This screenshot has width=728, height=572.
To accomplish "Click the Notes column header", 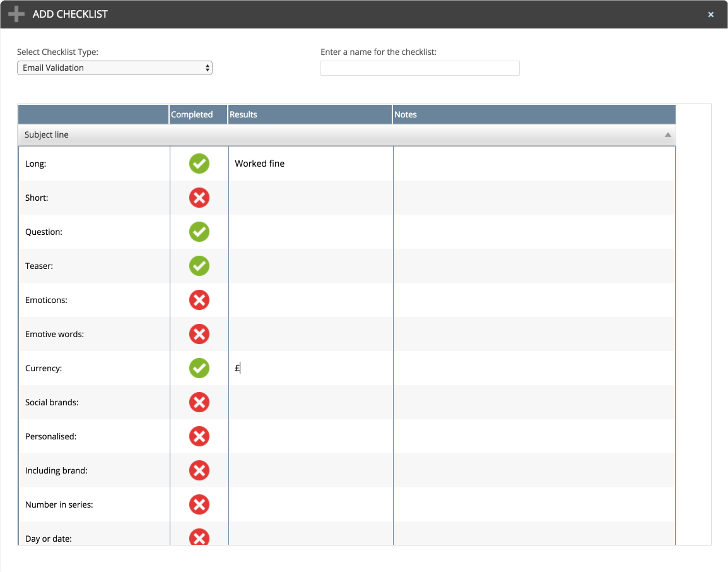I will 533,115.
